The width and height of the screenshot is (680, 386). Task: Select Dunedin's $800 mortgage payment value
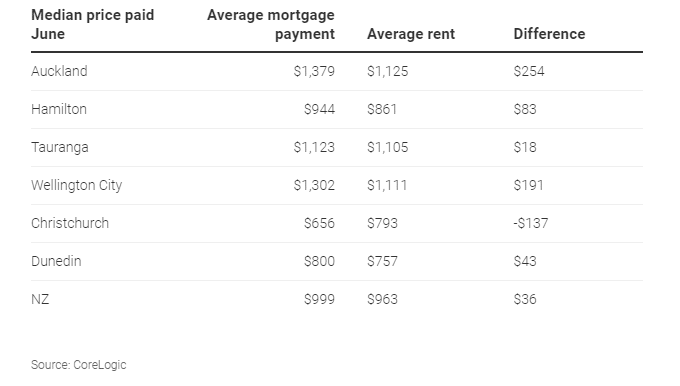(319, 262)
